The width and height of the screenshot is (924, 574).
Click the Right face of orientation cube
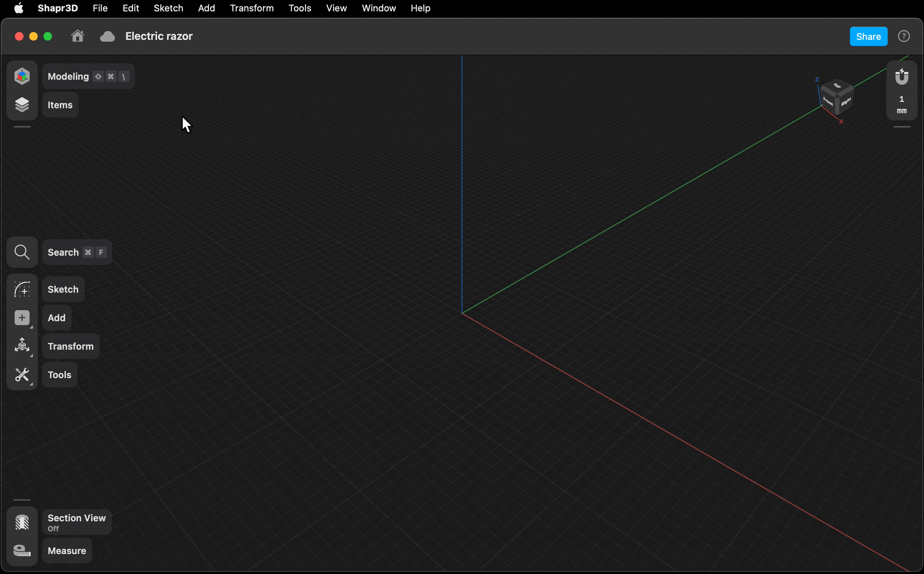pos(846,102)
